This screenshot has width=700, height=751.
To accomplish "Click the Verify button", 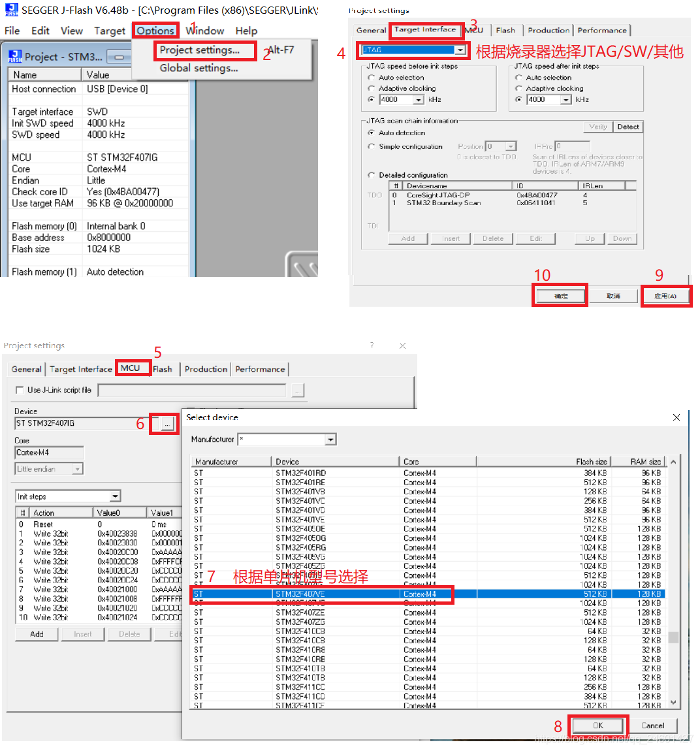I will [597, 127].
